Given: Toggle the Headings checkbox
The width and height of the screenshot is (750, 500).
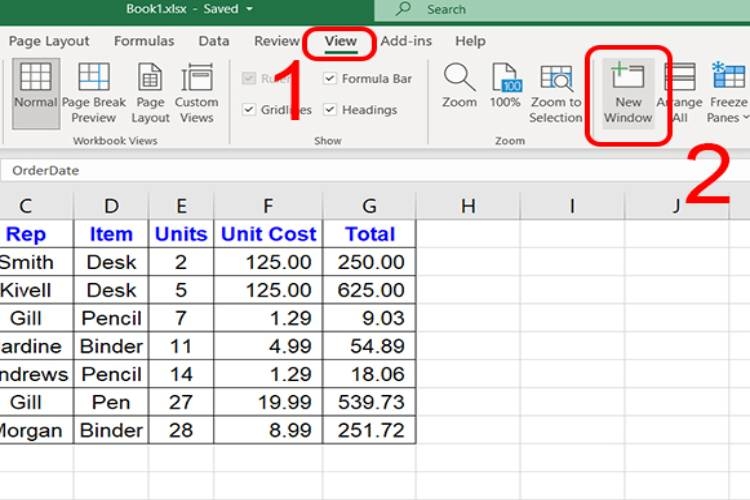Looking at the screenshot, I should [331, 110].
